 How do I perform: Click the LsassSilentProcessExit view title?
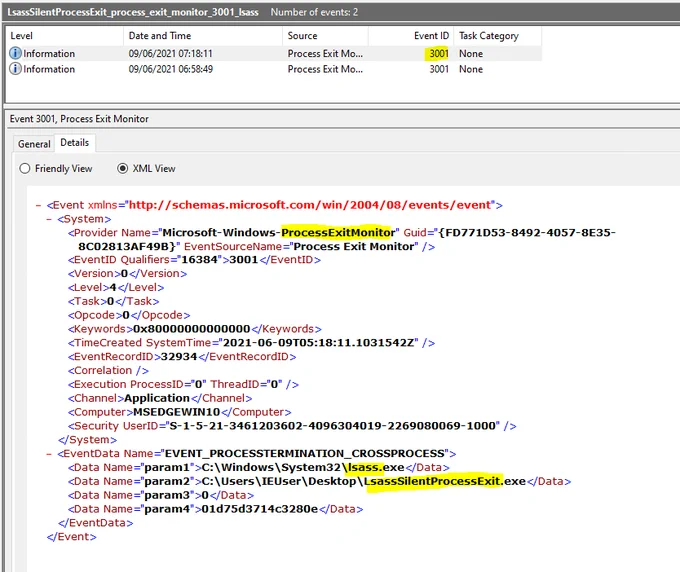pyautogui.click(x=133, y=12)
